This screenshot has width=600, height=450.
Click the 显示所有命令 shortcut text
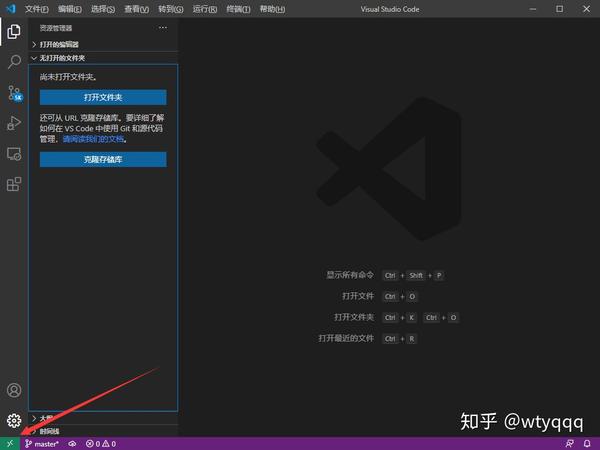point(350,275)
